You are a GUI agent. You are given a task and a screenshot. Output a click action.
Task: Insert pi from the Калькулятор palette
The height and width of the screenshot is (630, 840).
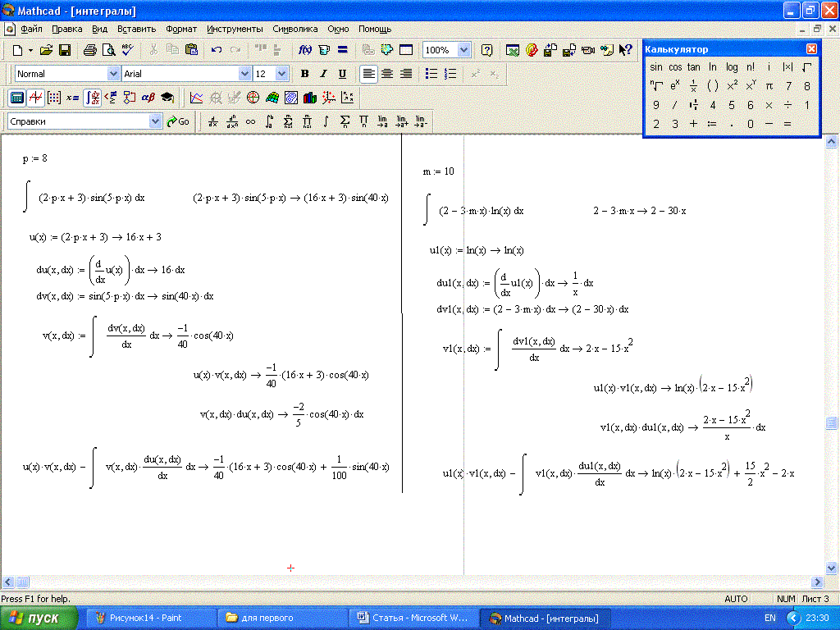pos(769,86)
